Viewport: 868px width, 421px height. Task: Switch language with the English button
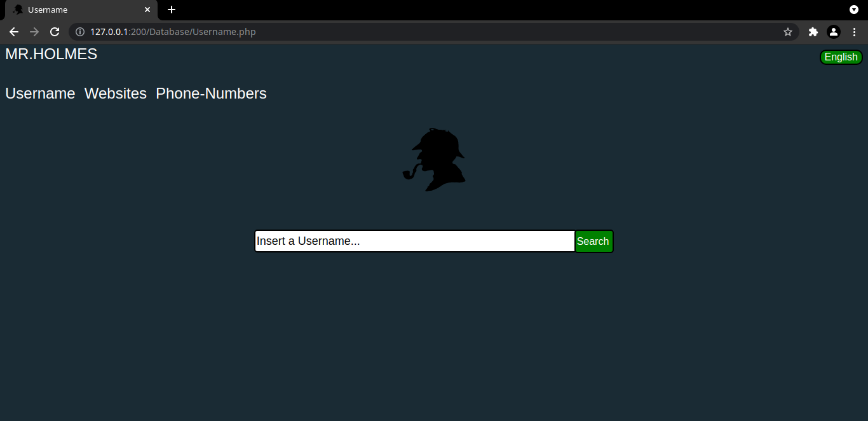pyautogui.click(x=841, y=57)
